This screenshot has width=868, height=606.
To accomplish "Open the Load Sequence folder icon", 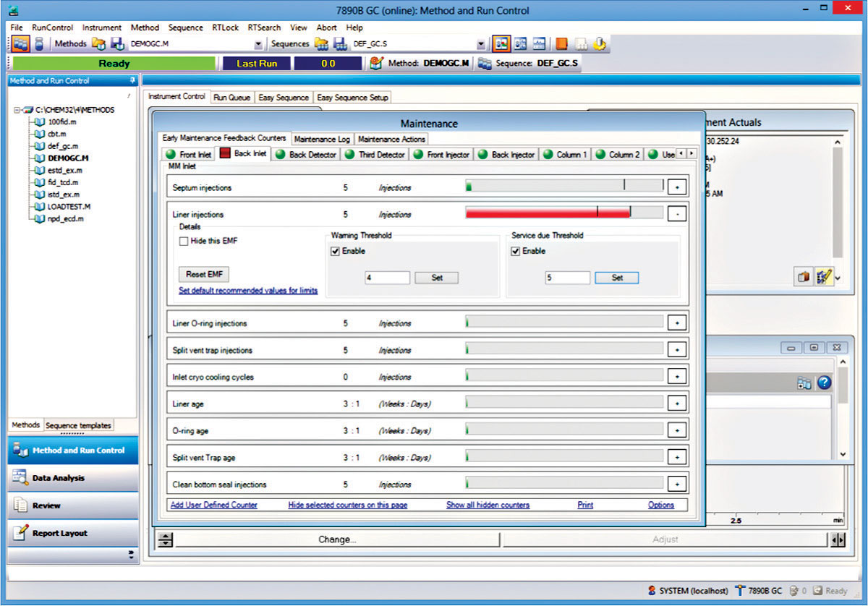I will point(321,44).
